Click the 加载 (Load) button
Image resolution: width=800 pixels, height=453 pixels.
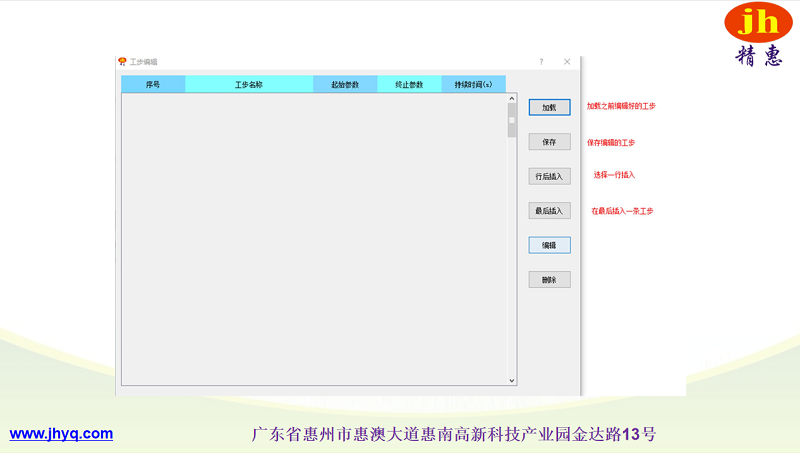click(549, 107)
